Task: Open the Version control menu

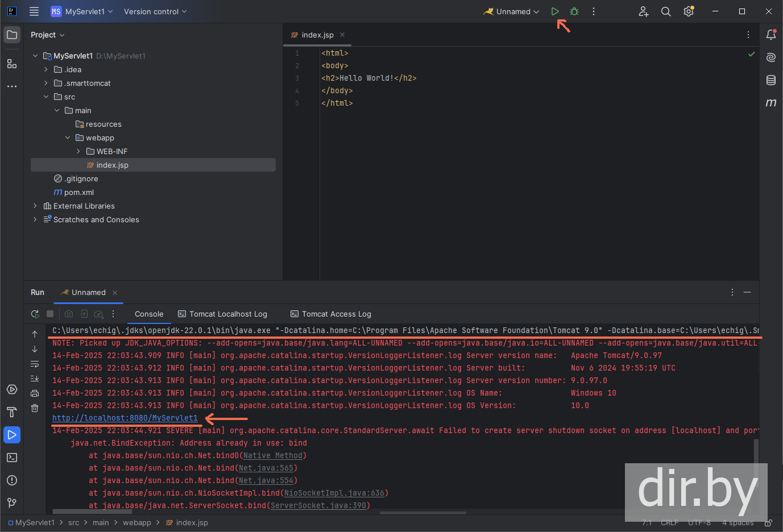Action: [155, 11]
